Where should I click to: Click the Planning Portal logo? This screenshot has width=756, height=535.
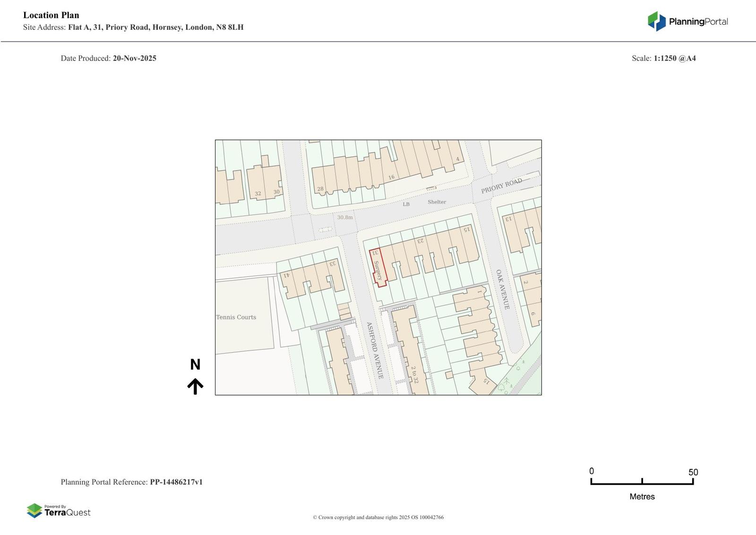687,21
